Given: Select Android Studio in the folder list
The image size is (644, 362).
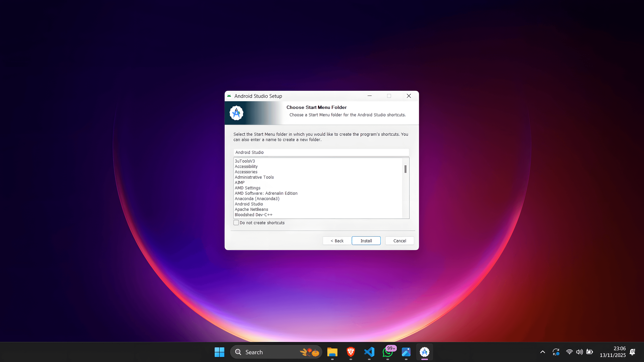Looking at the screenshot, I should (249, 204).
